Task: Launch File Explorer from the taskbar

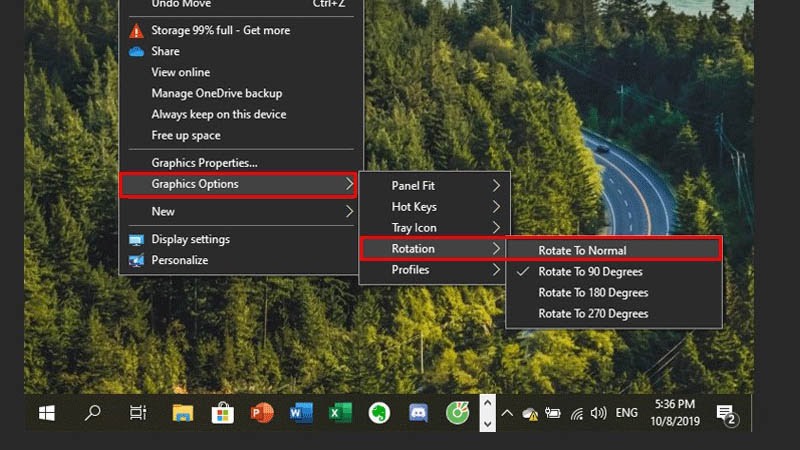Action: pos(182,412)
